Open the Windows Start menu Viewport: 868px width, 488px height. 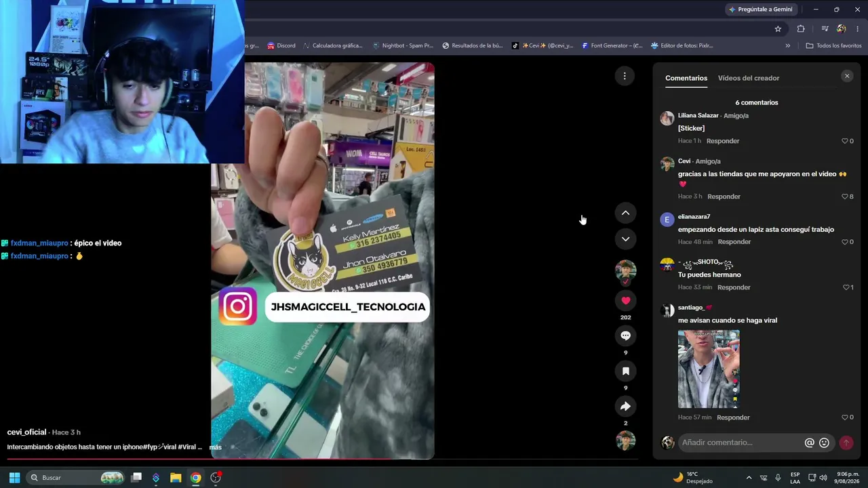tap(14, 478)
